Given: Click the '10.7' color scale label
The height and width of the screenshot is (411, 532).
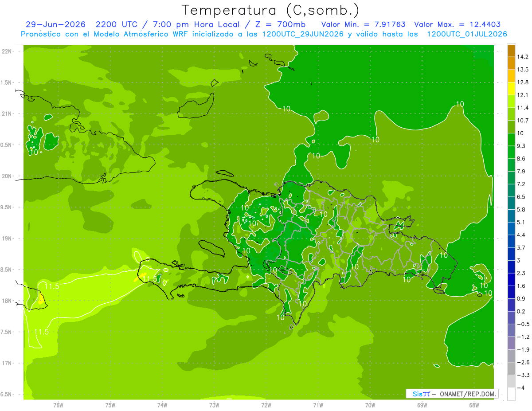Looking at the screenshot, I should tap(523, 121).
